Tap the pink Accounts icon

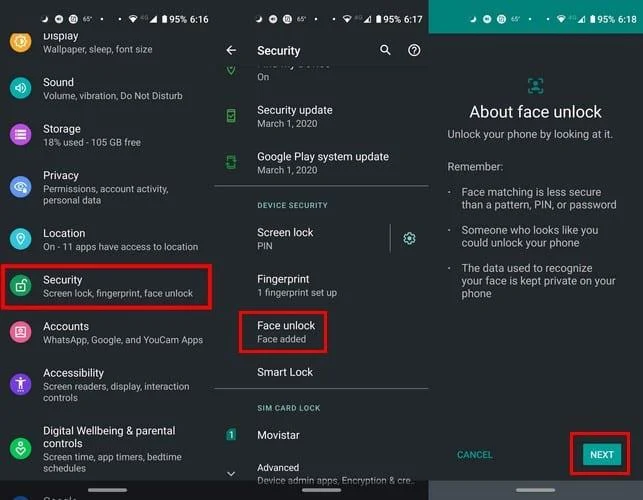tap(21, 332)
